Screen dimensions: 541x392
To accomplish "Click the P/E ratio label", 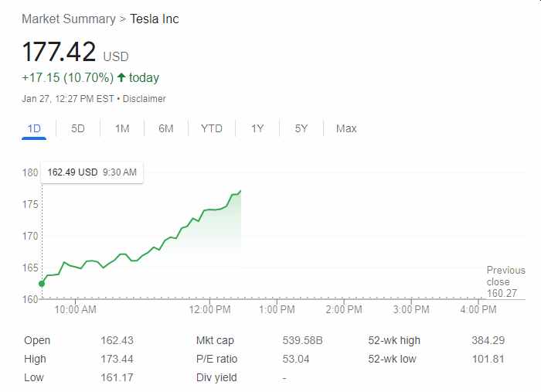I will pos(217,359).
